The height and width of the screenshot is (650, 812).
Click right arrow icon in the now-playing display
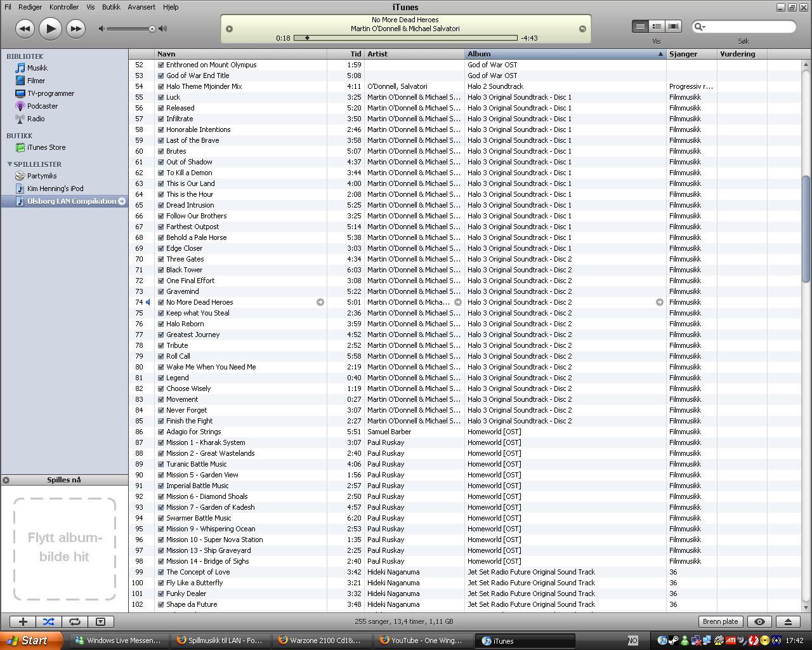[582, 29]
